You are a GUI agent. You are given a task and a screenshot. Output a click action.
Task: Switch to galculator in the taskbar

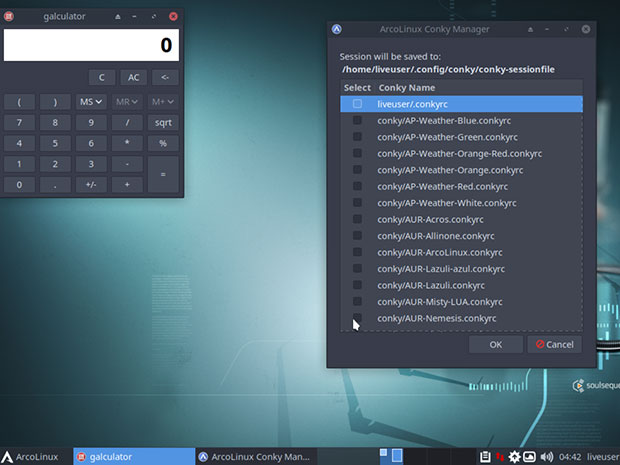pos(134,457)
